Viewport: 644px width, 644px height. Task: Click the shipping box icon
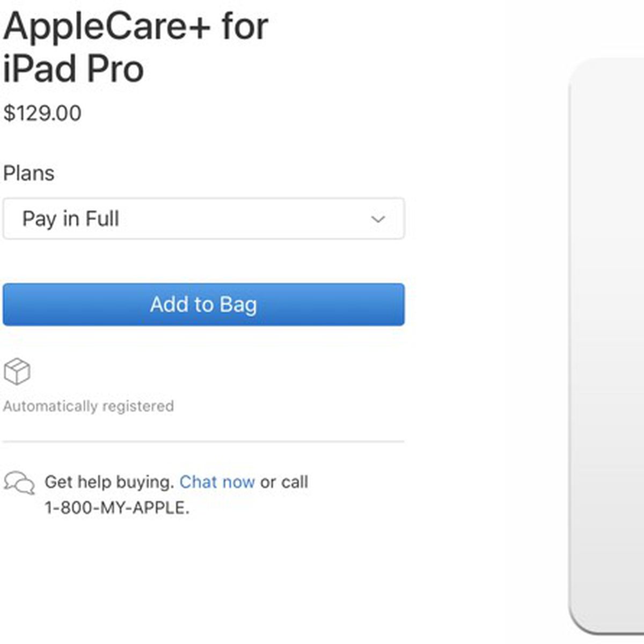coord(17,371)
